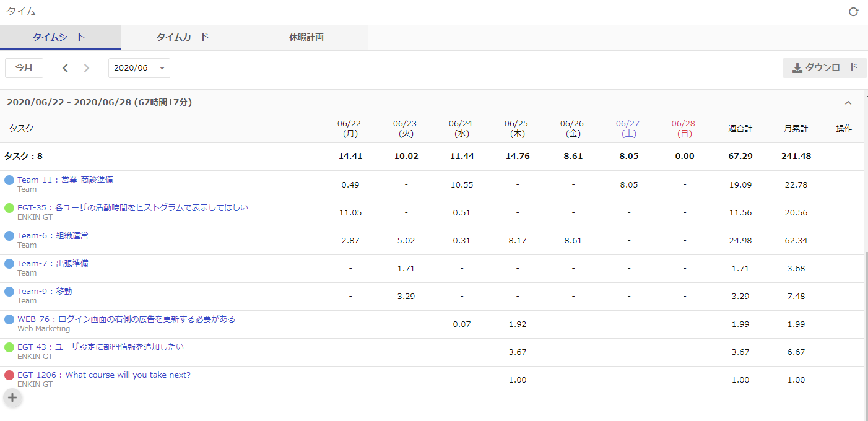Click Team-9 cell value 3.29 on 06/23
The width and height of the screenshot is (868, 421).
point(406,296)
